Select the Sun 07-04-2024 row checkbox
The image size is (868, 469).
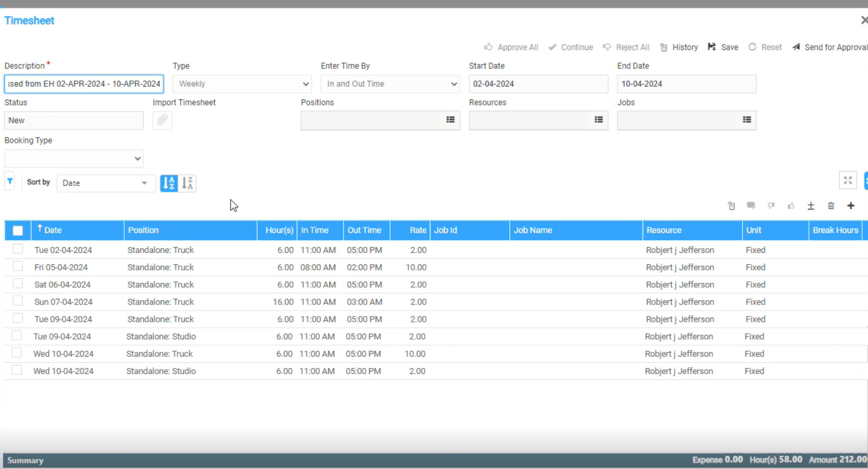click(x=18, y=301)
